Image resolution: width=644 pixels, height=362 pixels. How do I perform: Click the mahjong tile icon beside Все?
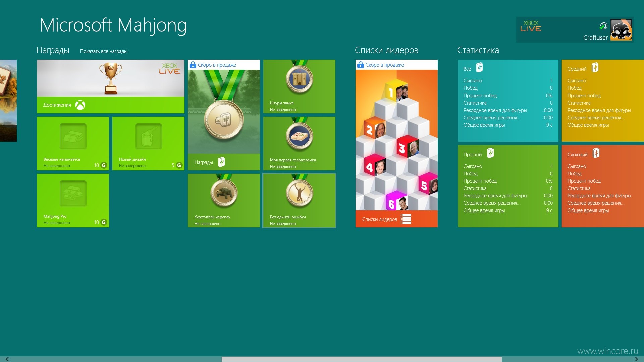480,68
